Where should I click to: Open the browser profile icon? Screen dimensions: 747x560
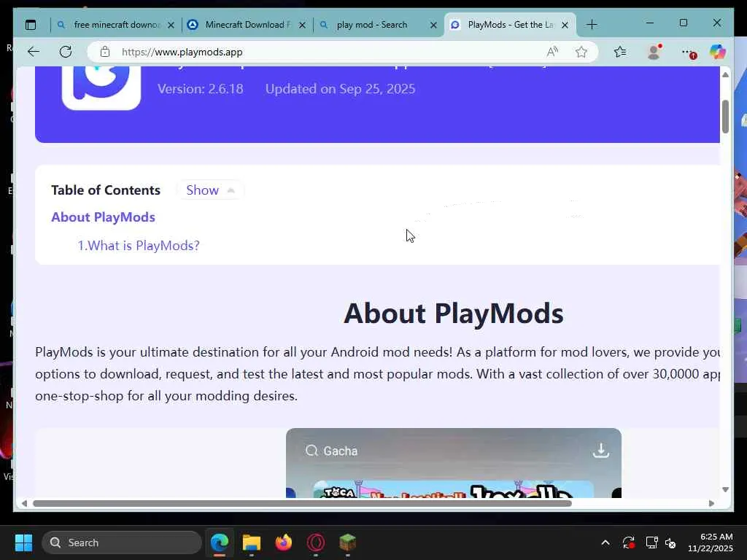[654, 52]
